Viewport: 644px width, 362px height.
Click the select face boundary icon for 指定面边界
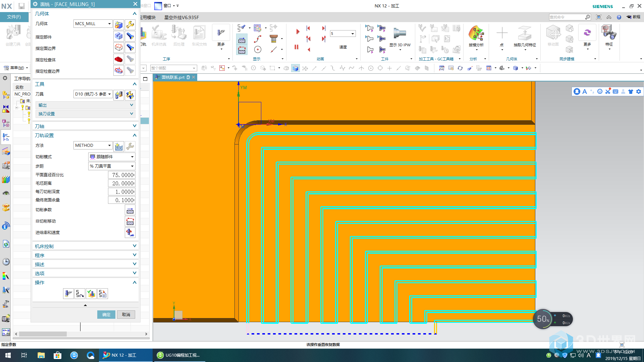pyautogui.click(x=119, y=47)
